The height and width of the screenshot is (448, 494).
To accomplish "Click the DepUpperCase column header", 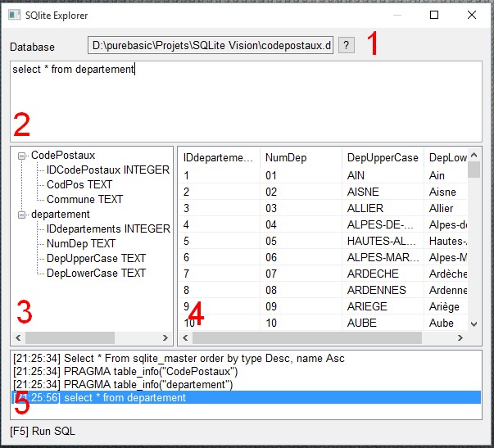I will tap(383, 158).
